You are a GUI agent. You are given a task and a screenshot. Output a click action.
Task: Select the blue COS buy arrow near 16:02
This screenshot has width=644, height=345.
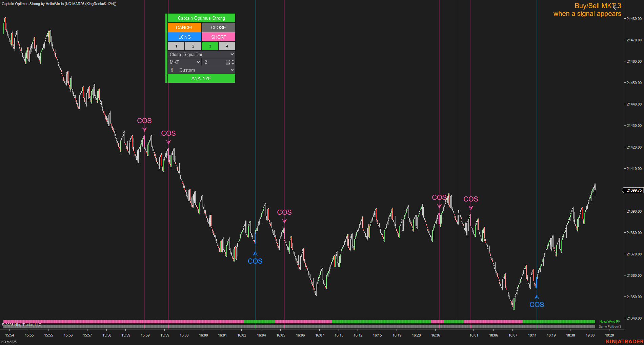pyautogui.click(x=255, y=253)
